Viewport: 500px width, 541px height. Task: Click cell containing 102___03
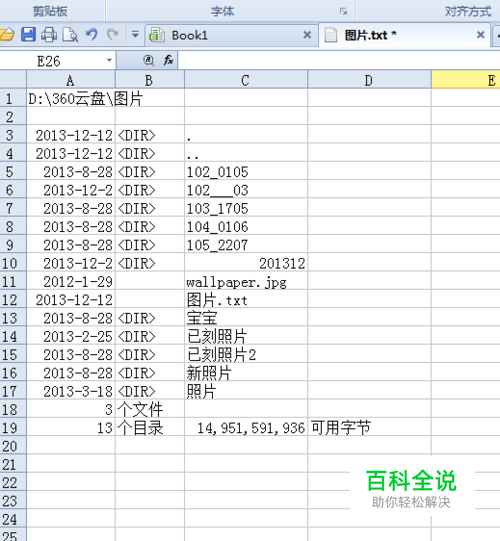click(246, 190)
